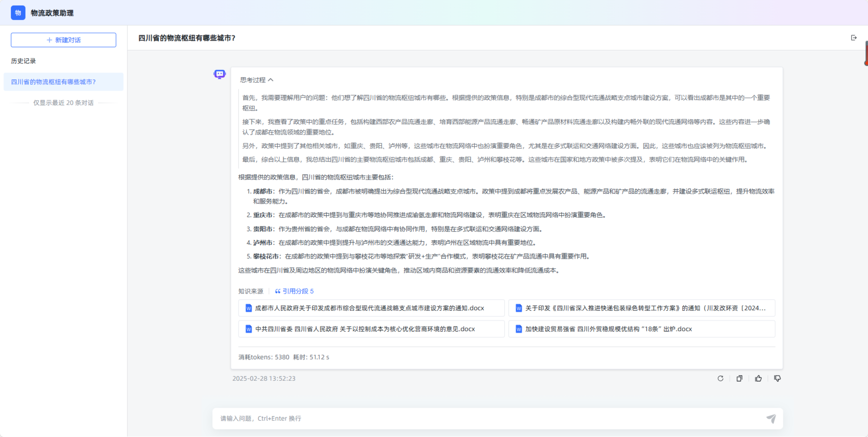
Task: Toggle thumbs down on the answer
Action: [777, 379]
